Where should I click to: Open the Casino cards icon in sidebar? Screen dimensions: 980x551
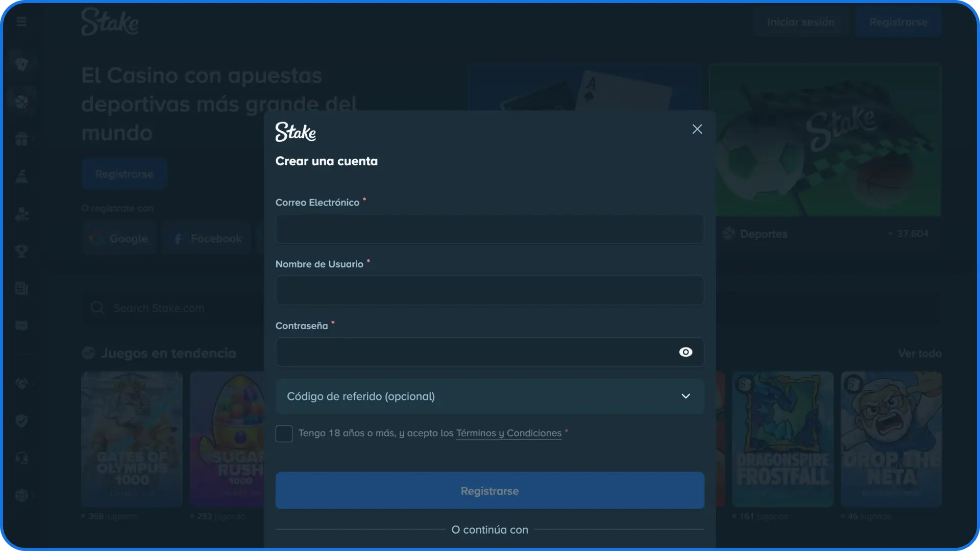pyautogui.click(x=21, y=64)
